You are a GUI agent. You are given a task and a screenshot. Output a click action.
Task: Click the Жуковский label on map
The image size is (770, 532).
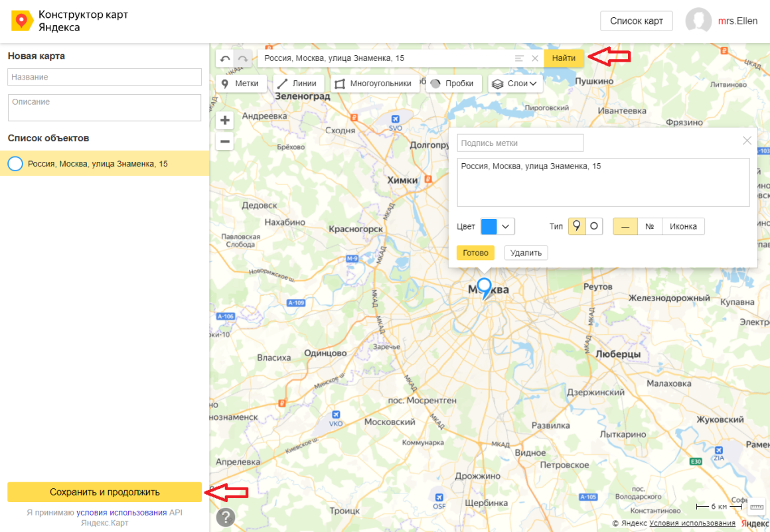pyautogui.click(x=720, y=420)
